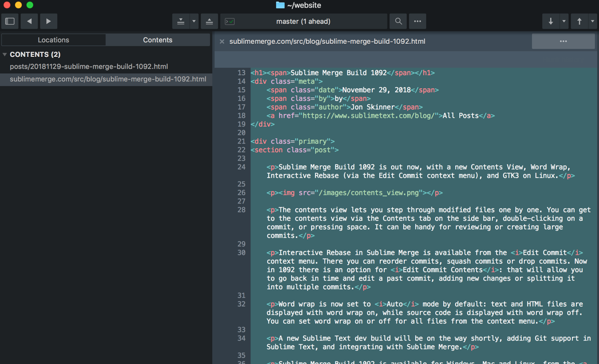Select posts/20181129-sublime-merge-build-1092.html
599x364 pixels.
[88, 66]
